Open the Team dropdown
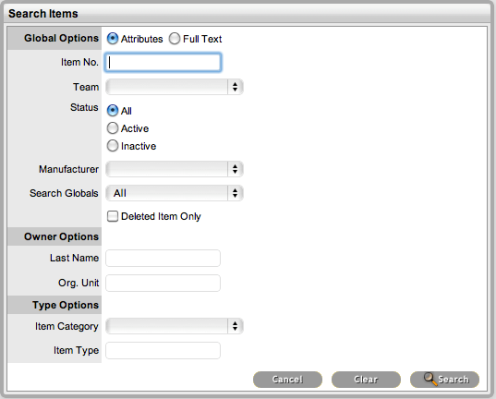This screenshot has width=496, height=399. (174, 87)
